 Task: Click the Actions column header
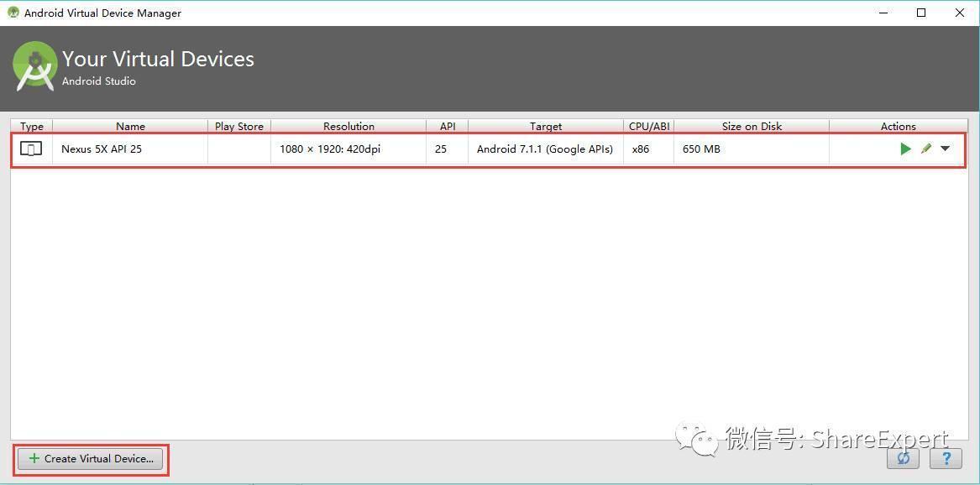point(899,126)
